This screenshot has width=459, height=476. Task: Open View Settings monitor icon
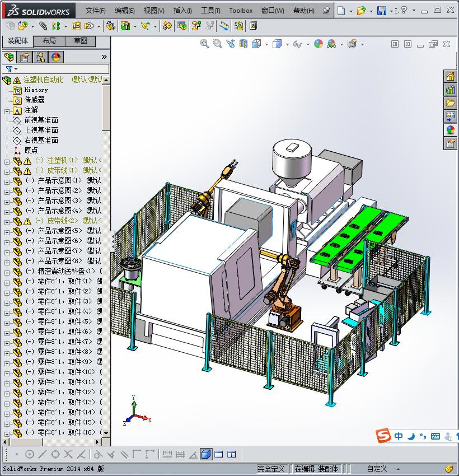pyautogui.click(x=352, y=44)
